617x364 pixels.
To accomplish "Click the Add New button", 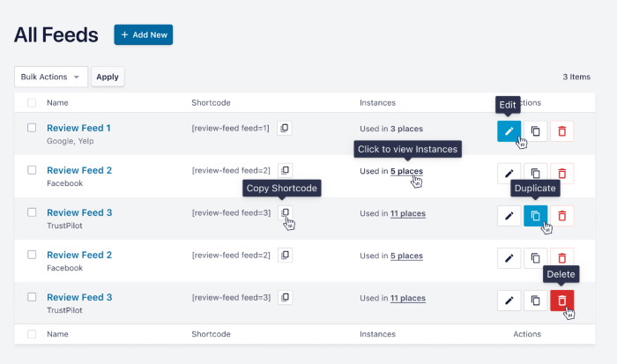I will (143, 34).
